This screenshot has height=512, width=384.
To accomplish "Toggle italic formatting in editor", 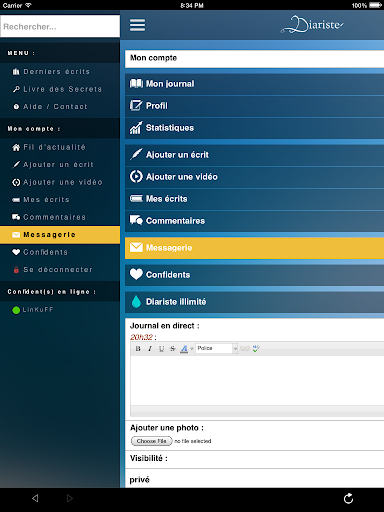I will click(150, 349).
